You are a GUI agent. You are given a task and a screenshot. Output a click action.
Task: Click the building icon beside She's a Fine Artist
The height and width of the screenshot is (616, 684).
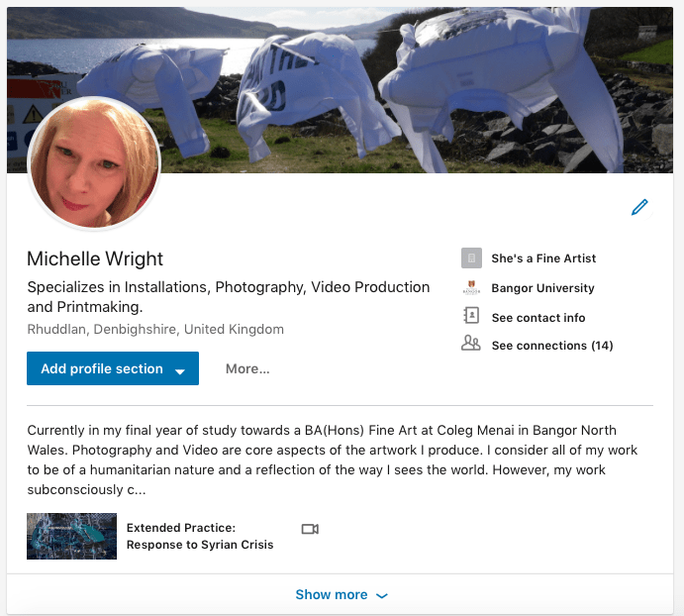471,258
